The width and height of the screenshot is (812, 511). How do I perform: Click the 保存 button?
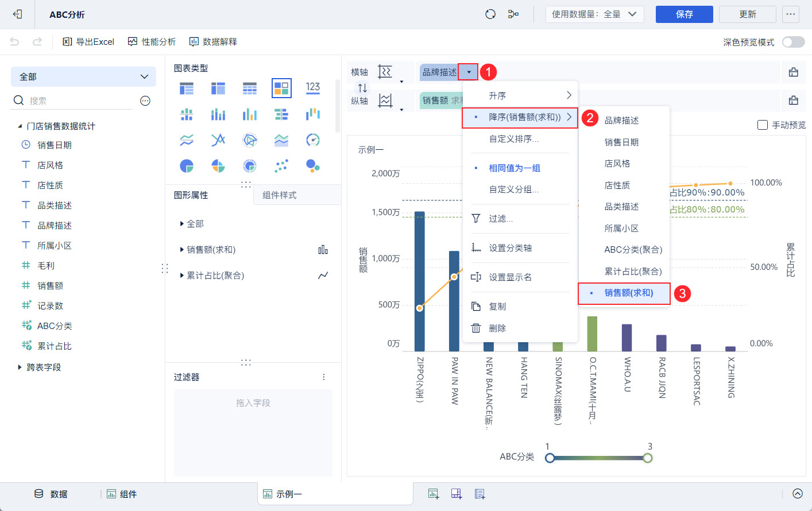(x=685, y=14)
